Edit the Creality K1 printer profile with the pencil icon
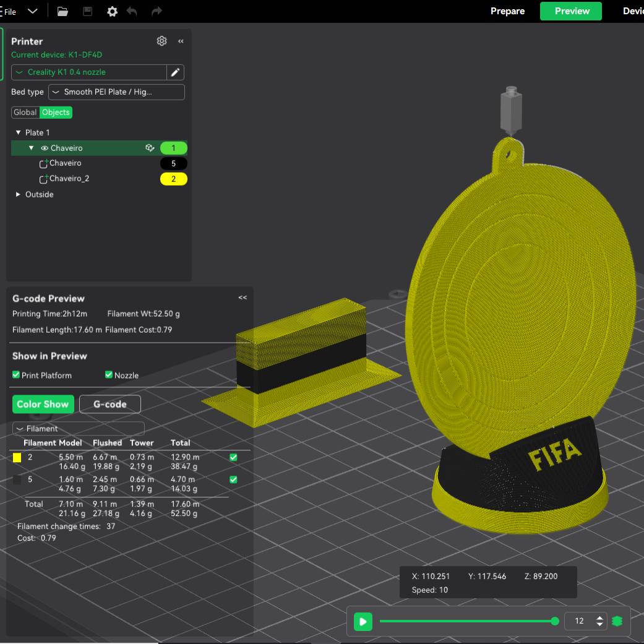 175,72
